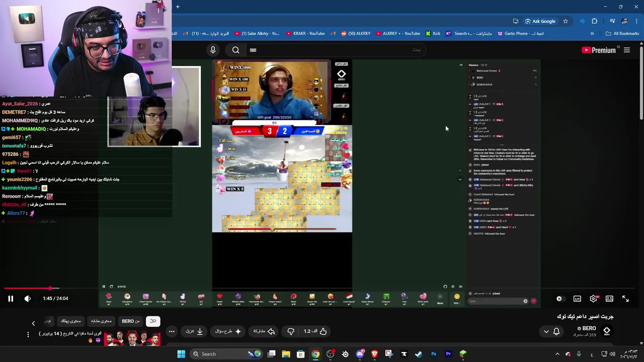This screenshot has height=362, width=644.
Task: Open Kick bookmark
Action: [x=433, y=34]
